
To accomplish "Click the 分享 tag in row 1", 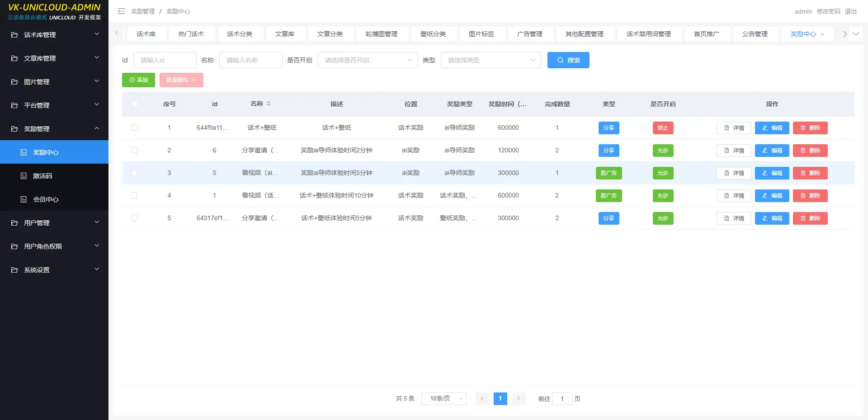I will tap(609, 128).
